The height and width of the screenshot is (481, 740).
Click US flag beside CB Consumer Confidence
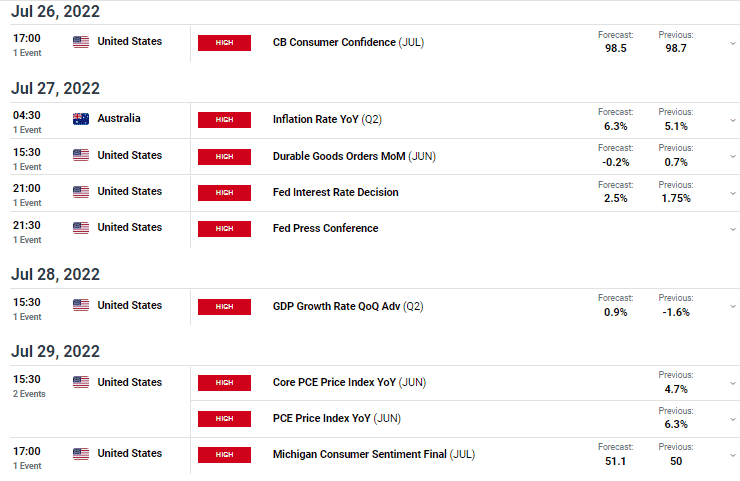click(81, 42)
